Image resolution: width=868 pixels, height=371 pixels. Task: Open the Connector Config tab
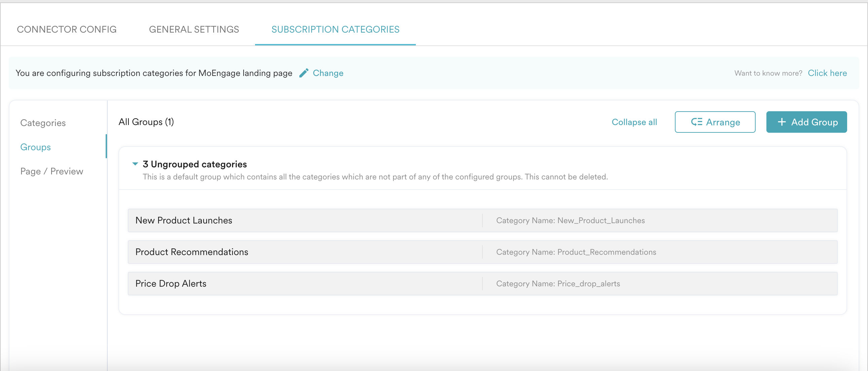coord(67,29)
